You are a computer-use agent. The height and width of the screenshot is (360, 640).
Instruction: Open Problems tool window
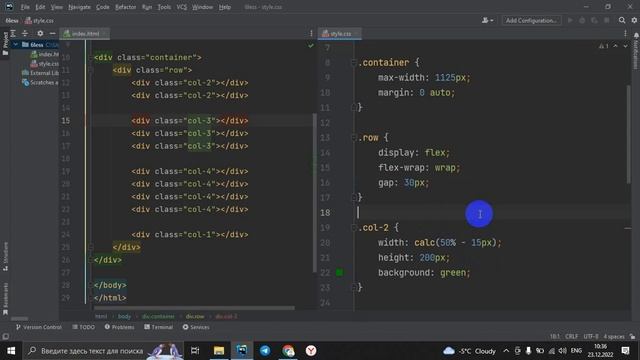click(119, 327)
